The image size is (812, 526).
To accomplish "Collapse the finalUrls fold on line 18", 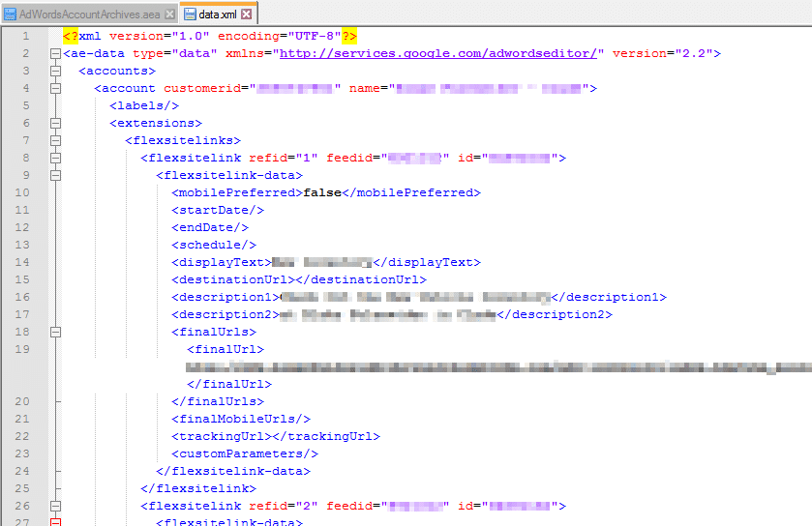I will point(55,332).
